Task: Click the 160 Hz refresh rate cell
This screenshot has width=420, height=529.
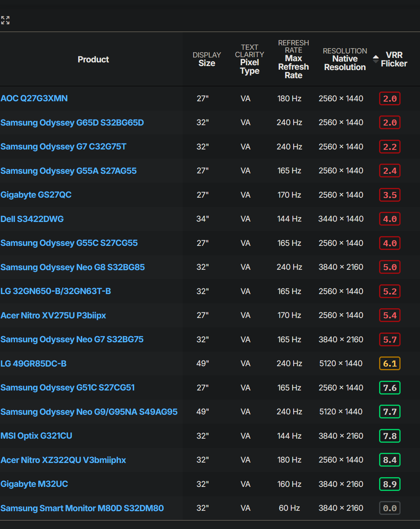Action: coord(289,484)
